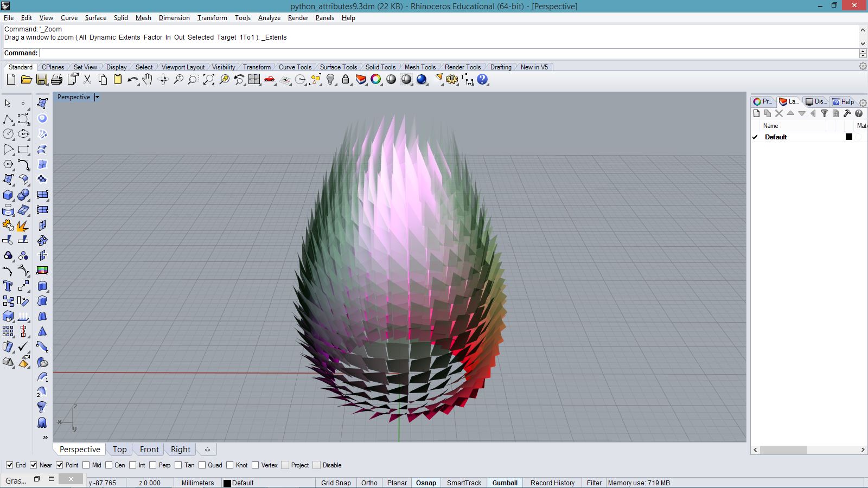868x488 pixels.
Task: Click the lock objects padlock icon
Action: (x=346, y=80)
